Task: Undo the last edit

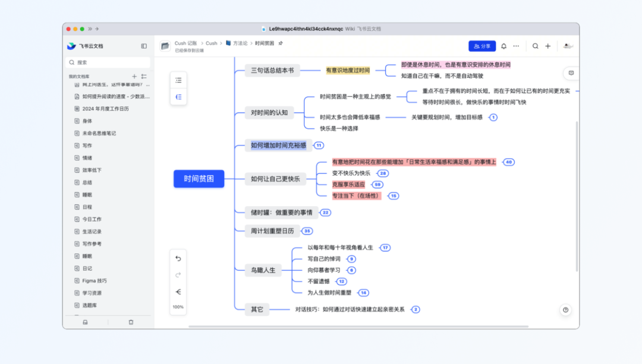Action: (x=178, y=258)
